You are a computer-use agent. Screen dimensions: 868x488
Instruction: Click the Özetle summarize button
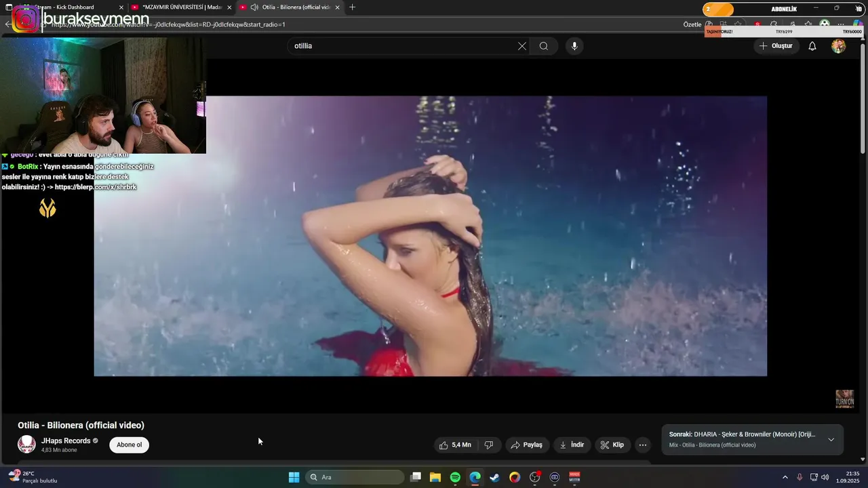[692, 24]
